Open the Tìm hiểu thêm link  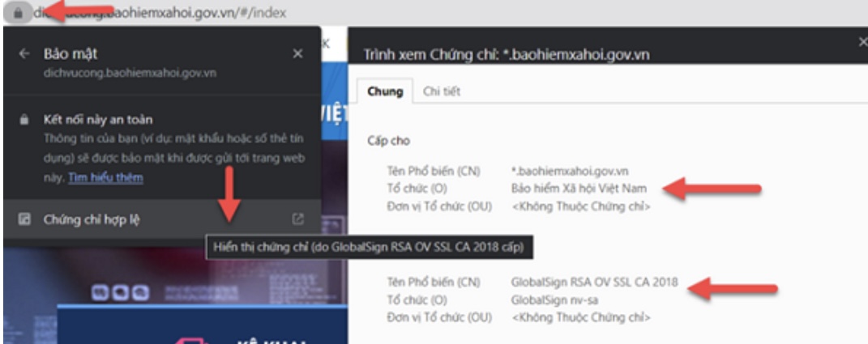[x=105, y=178]
